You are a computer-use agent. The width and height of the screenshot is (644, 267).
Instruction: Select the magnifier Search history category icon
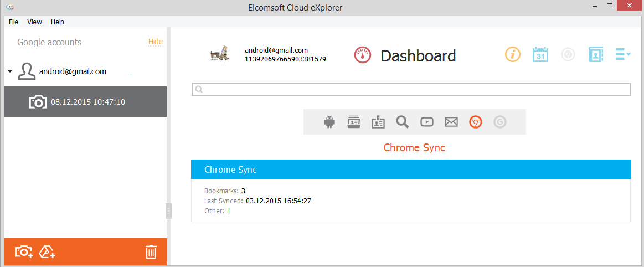coord(402,122)
